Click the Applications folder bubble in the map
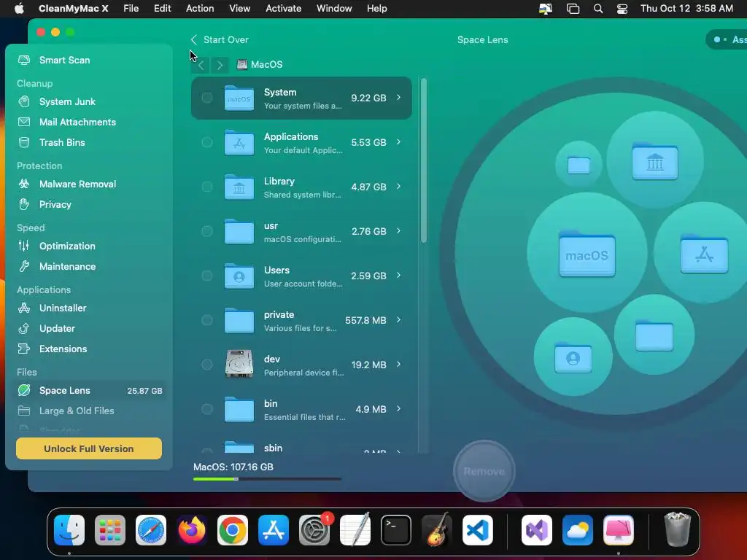Image resolution: width=747 pixels, height=560 pixels. pos(704,253)
